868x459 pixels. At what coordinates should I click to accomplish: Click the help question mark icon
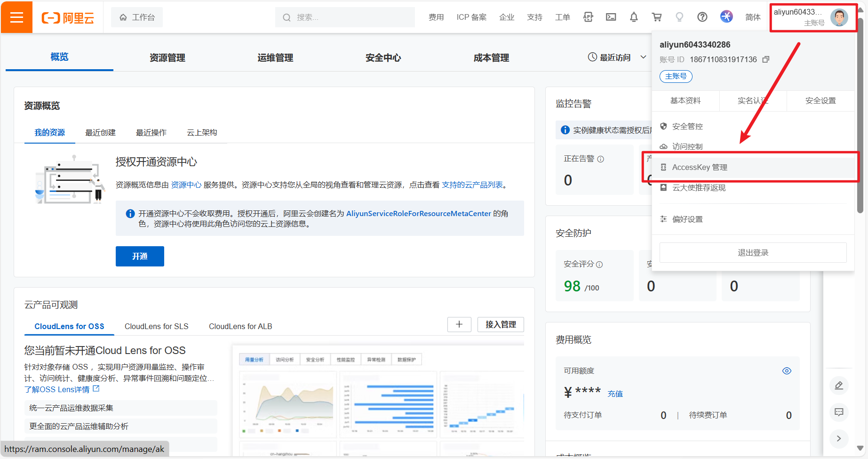click(x=702, y=17)
